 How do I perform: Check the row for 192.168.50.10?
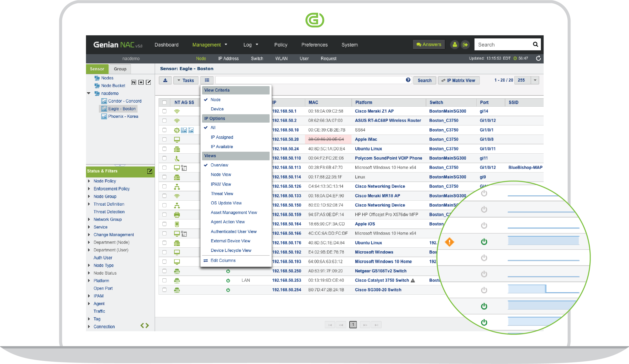coord(164,130)
